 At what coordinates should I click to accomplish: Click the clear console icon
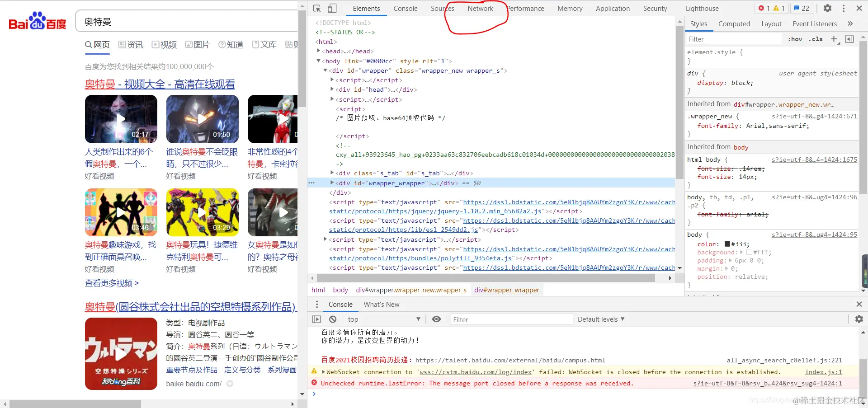click(333, 319)
